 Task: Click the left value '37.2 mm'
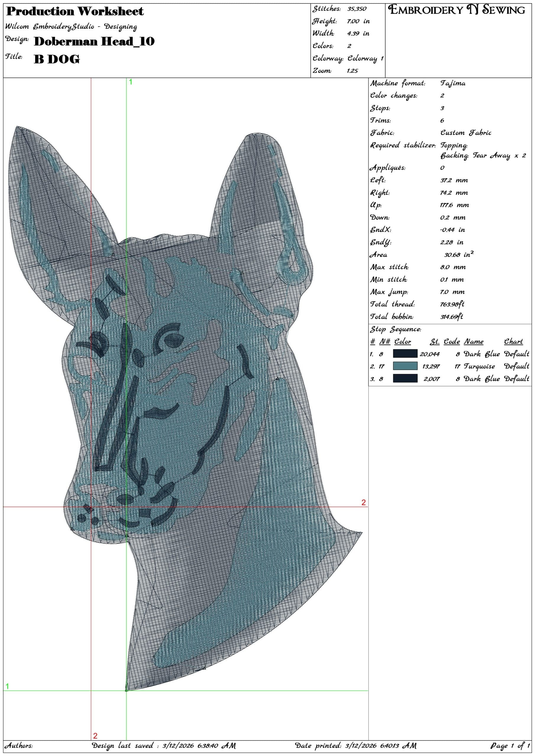pyautogui.click(x=454, y=180)
